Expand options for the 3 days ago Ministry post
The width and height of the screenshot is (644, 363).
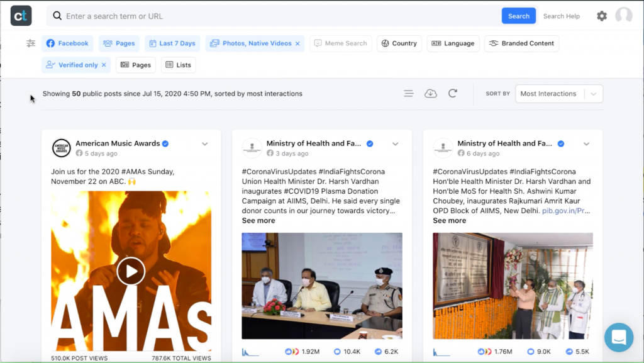point(395,143)
